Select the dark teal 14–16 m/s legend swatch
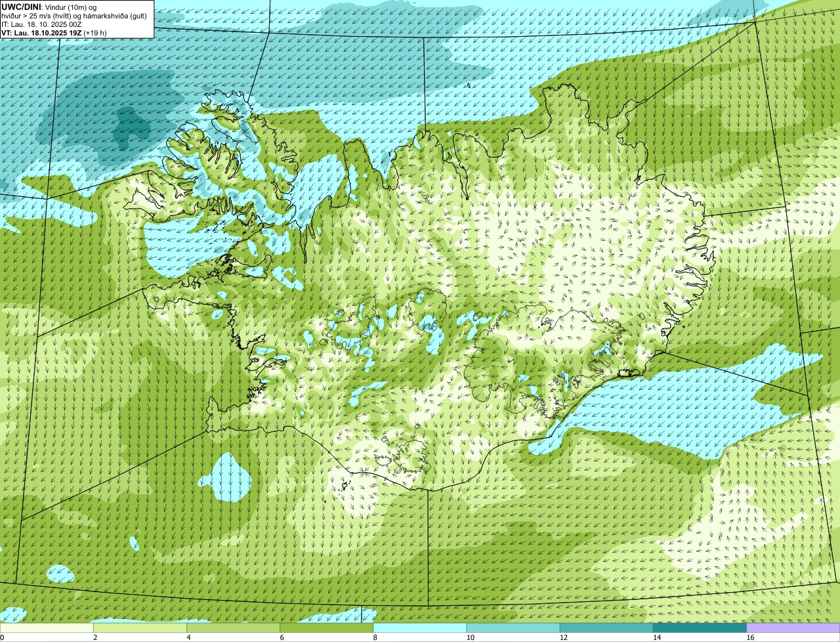840x642 pixels. (700, 628)
